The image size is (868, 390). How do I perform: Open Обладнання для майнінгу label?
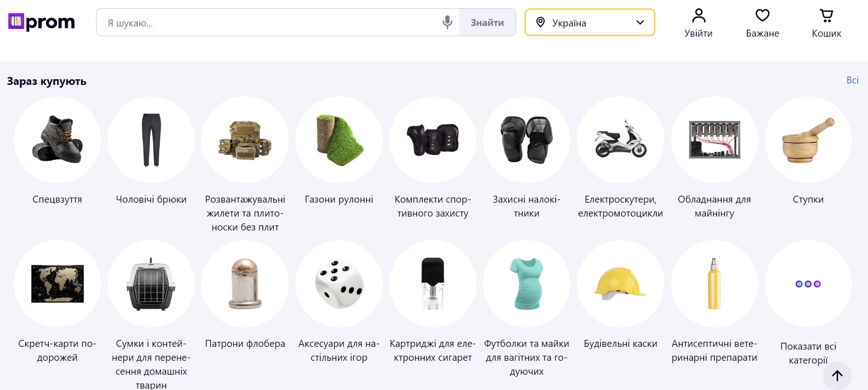coord(714,206)
